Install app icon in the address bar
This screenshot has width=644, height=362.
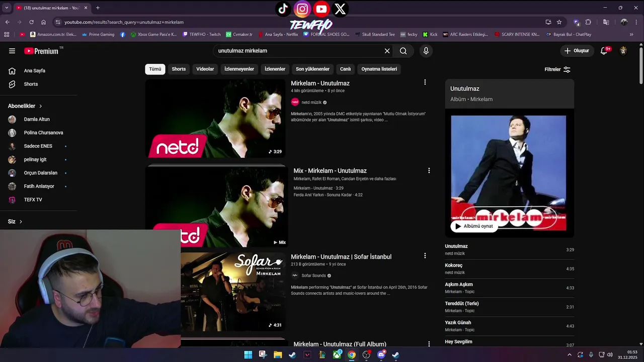click(548, 22)
